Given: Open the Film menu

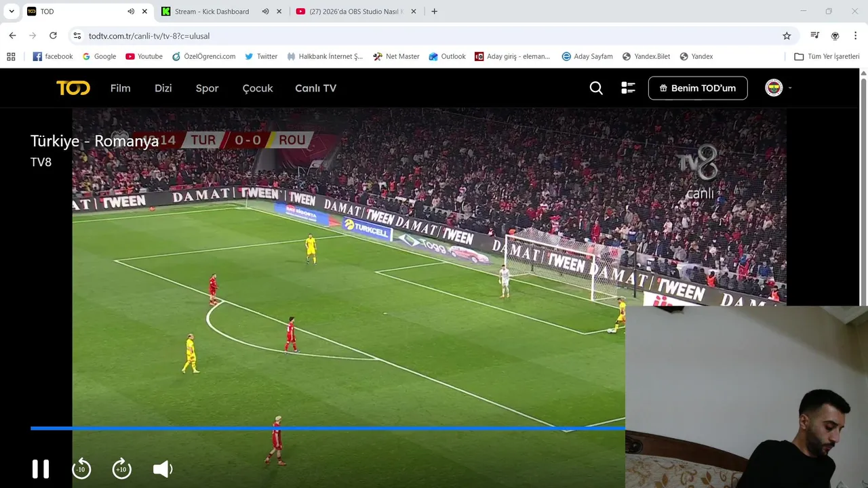Looking at the screenshot, I should click(120, 88).
